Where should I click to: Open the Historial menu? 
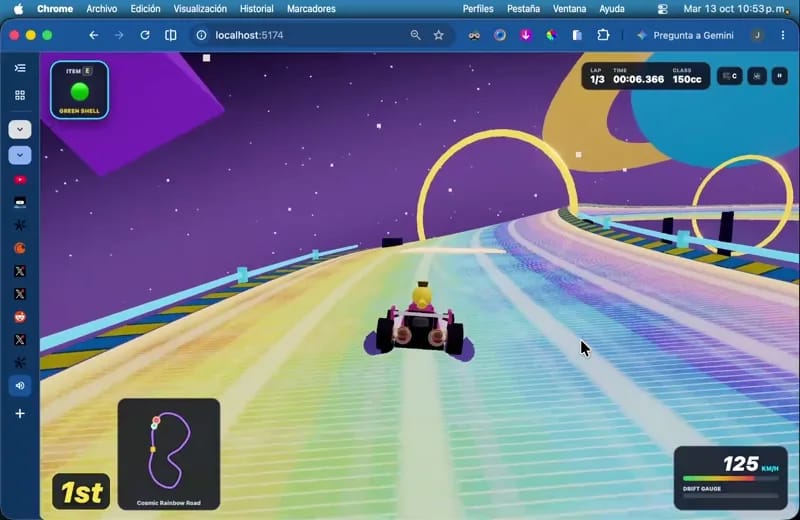tap(257, 9)
